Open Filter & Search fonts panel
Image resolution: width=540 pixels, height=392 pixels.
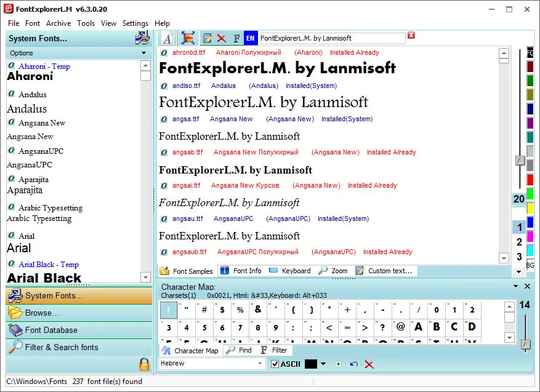pyautogui.click(x=79, y=347)
